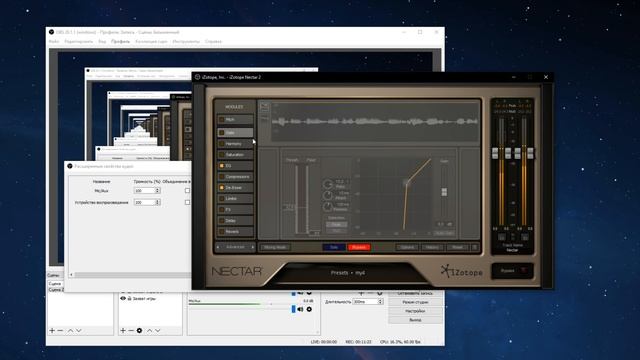
Task: Open OBS Инструменты menu
Action: tap(186, 42)
